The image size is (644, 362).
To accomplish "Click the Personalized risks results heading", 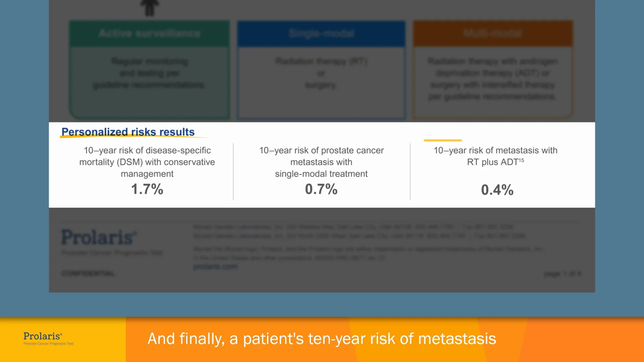I will (128, 132).
